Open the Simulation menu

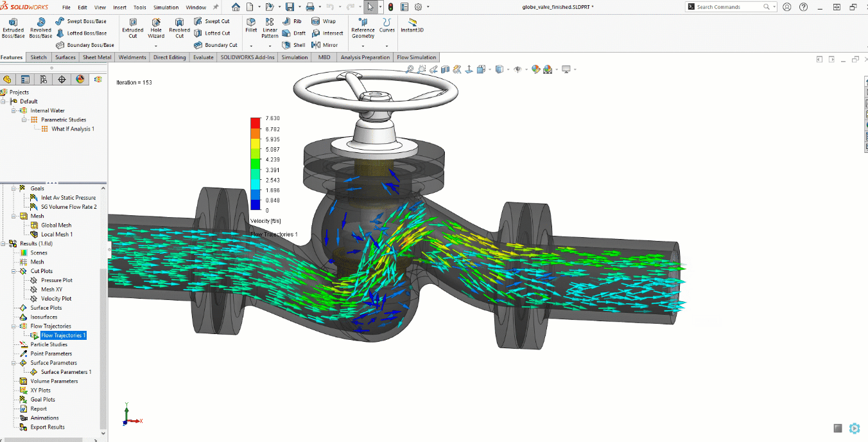click(166, 8)
